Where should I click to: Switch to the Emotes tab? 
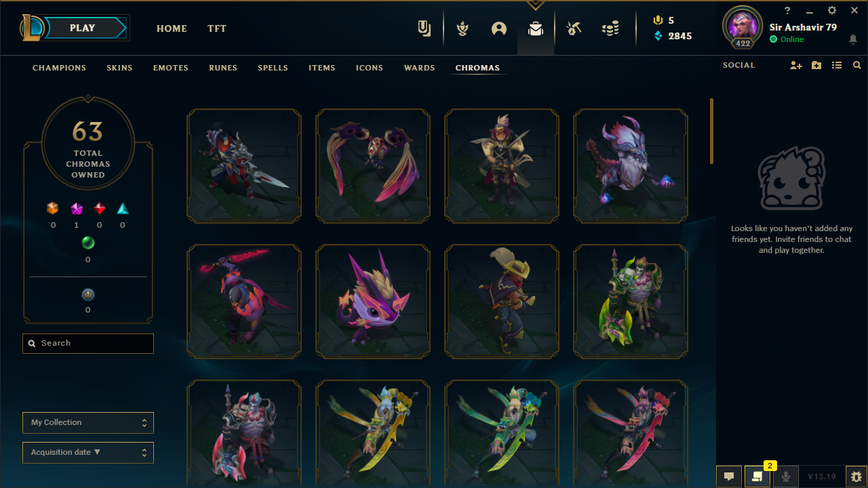pyautogui.click(x=171, y=68)
